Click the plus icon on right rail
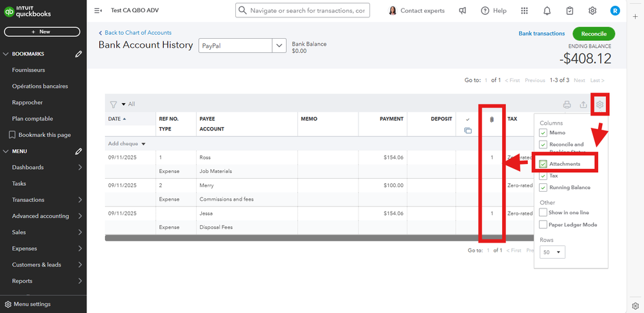Image resolution: width=644 pixels, height=313 pixels. coord(636,15)
